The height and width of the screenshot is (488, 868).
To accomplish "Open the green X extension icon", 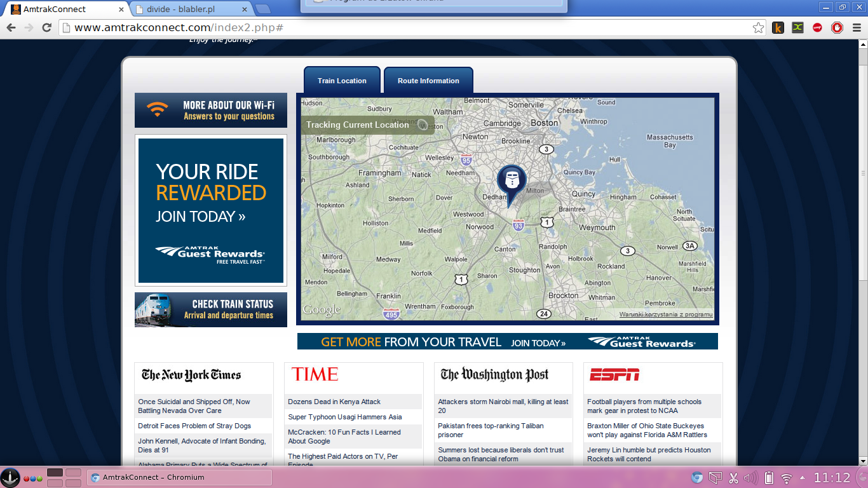I will tap(797, 27).
